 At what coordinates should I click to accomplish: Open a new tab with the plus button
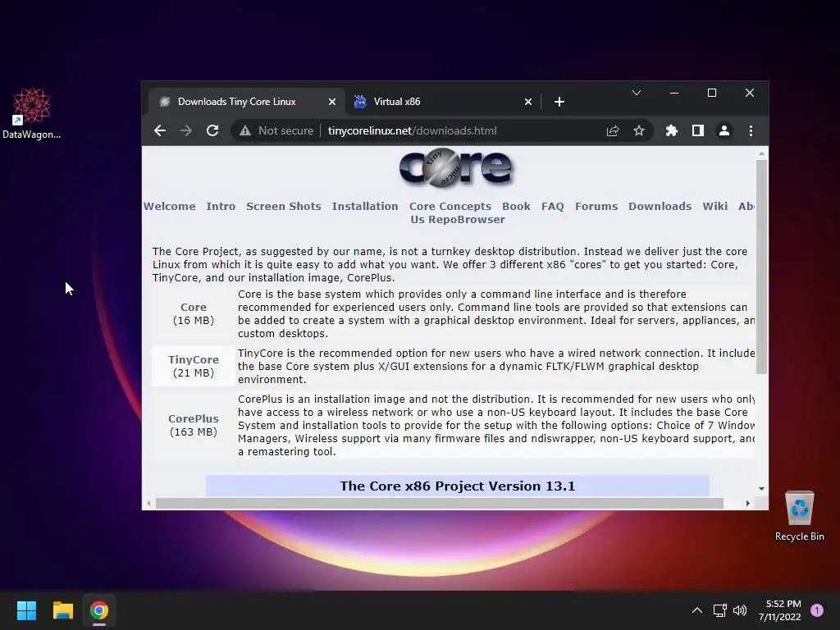tap(559, 102)
